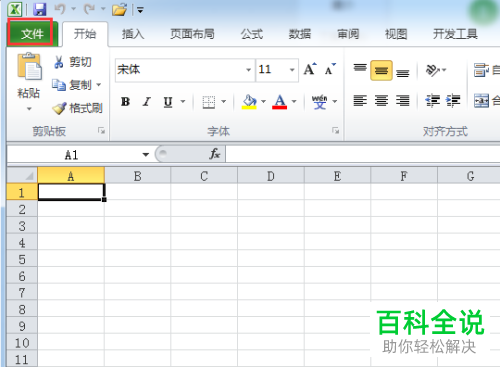Image resolution: width=500 pixels, height=367 pixels.
Task: Expand the 复制 copy options arrow
Action: click(99, 85)
